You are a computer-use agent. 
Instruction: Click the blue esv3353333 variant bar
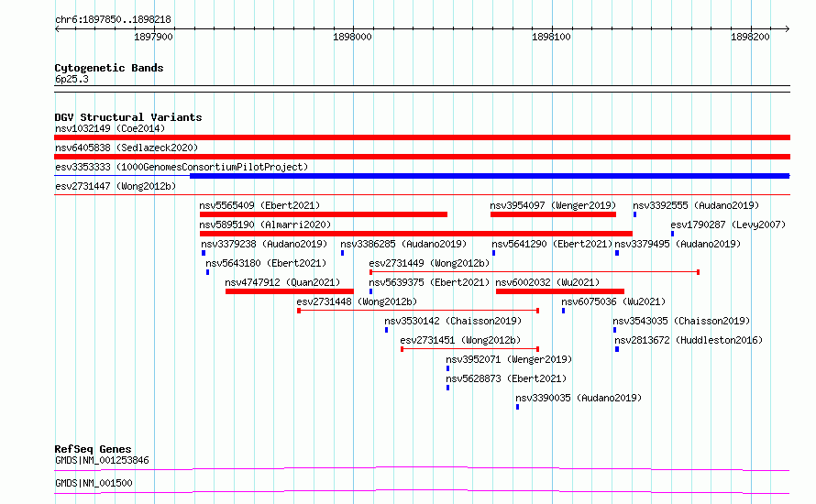point(490,176)
